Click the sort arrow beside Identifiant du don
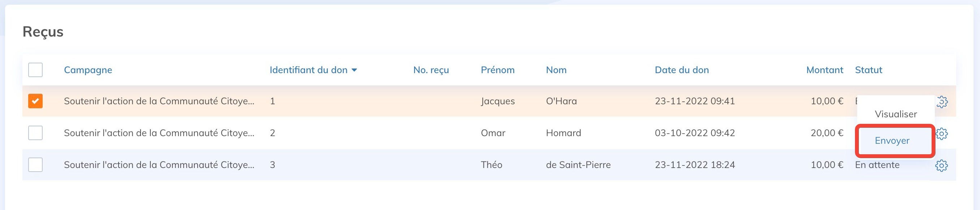 click(x=355, y=70)
